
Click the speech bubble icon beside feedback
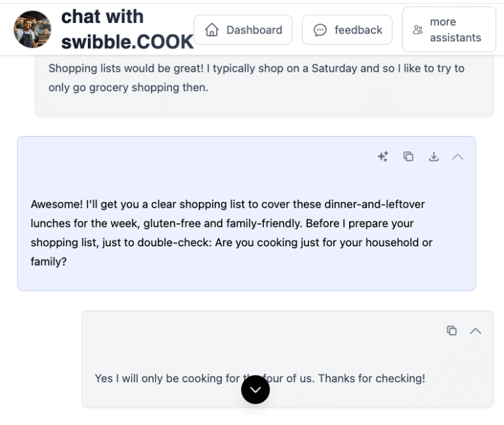tap(320, 30)
